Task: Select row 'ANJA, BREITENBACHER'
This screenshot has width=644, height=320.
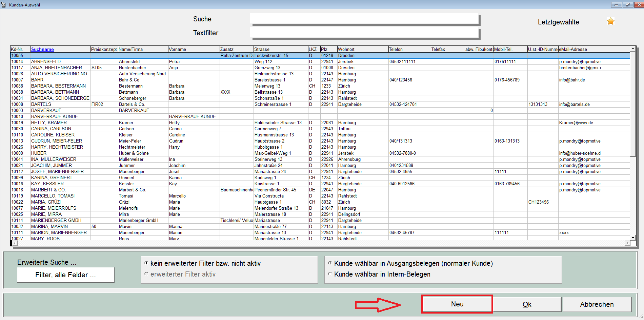Action: point(320,68)
